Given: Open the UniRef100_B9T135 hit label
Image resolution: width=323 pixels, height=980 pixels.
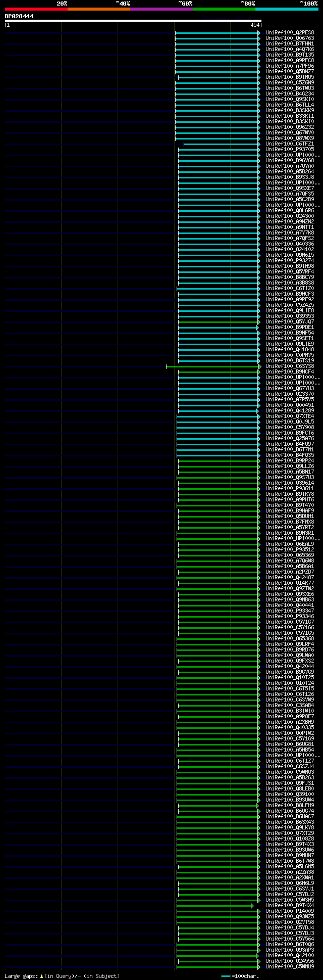Looking at the screenshot, I should point(290,55).
